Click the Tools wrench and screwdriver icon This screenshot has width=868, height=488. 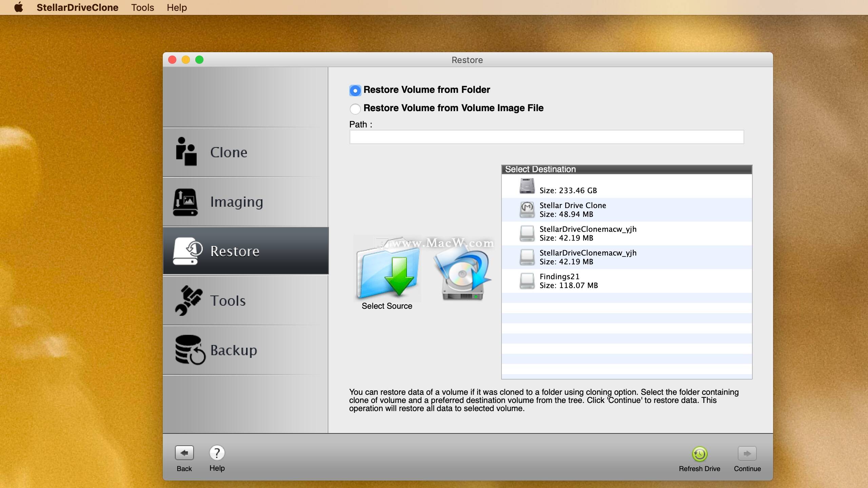click(189, 300)
